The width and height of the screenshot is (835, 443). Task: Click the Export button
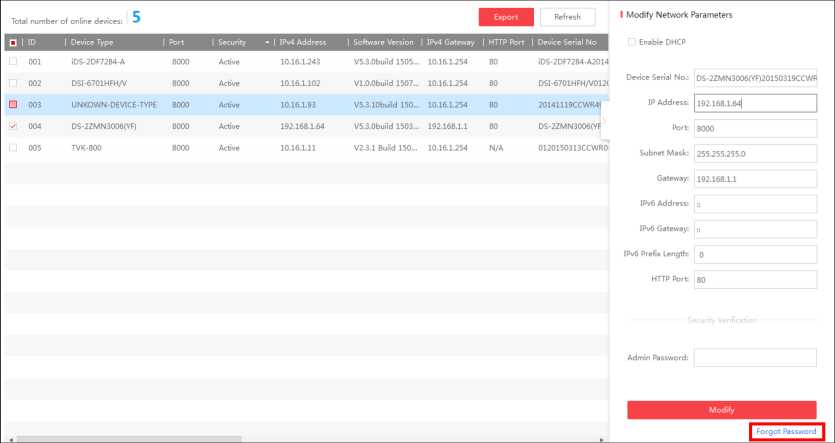[x=506, y=17]
